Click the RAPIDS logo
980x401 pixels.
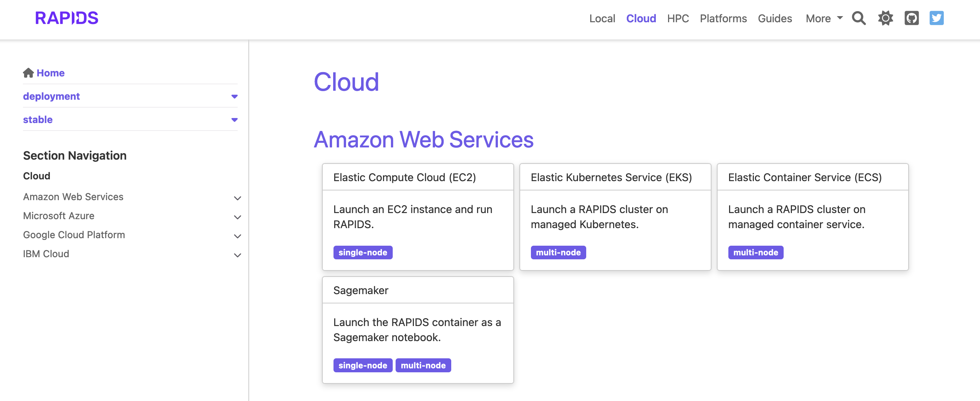pyautogui.click(x=66, y=18)
